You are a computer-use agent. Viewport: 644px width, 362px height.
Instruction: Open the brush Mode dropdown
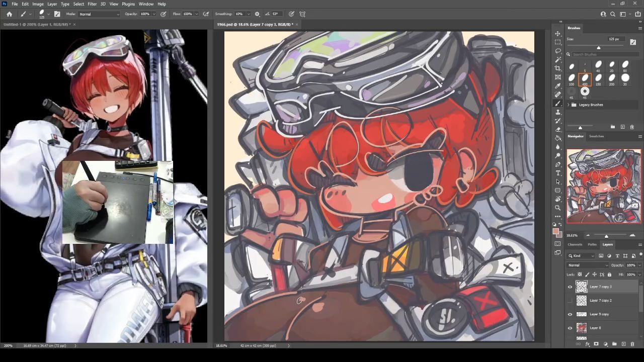99,14
